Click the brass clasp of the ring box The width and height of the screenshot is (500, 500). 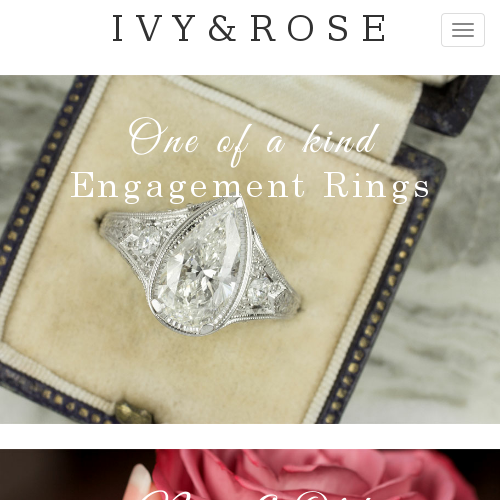[x=133, y=412]
